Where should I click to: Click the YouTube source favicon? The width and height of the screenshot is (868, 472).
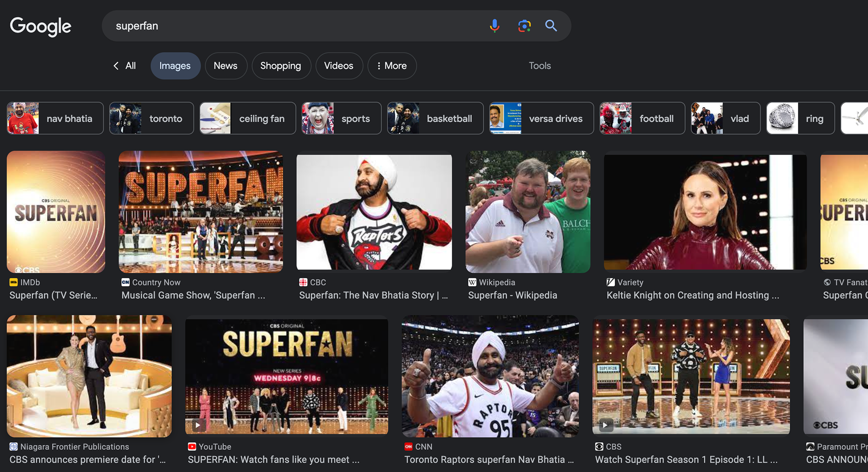192,447
